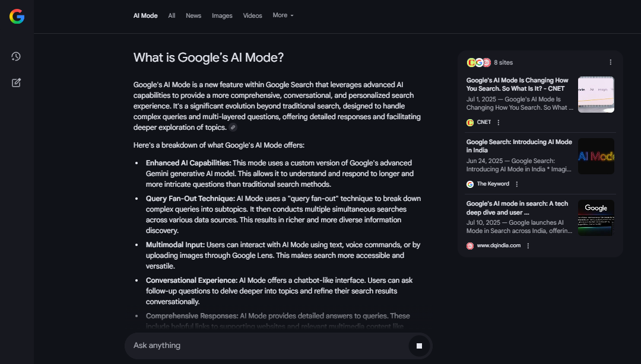The height and width of the screenshot is (364, 641).
Task: Click the line Here's a breakdown of what Google's AI Mode offers
Action: pos(218,145)
